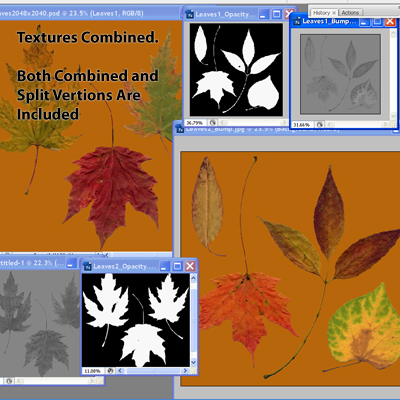
Task: Maximize the Leaves1_Opacity window
Action: click(277, 14)
